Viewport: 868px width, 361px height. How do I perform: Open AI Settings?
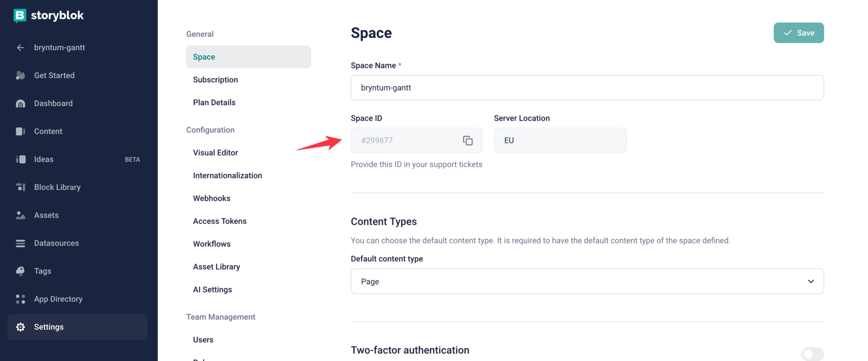[212, 290]
